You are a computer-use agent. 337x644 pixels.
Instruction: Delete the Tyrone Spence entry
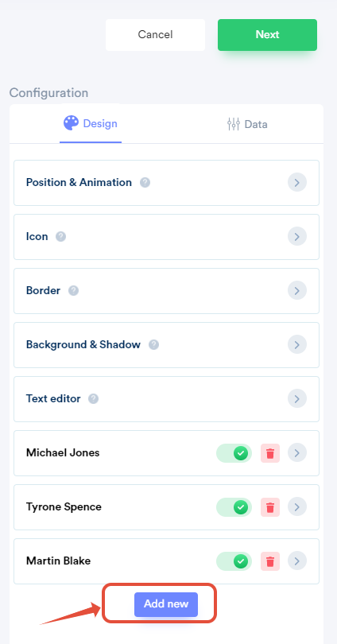(270, 507)
